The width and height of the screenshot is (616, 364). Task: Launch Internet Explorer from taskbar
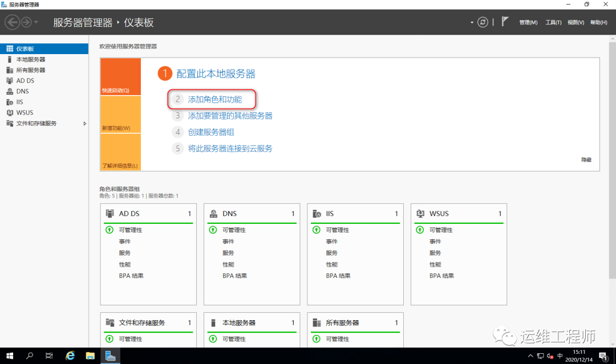(70, 356)
